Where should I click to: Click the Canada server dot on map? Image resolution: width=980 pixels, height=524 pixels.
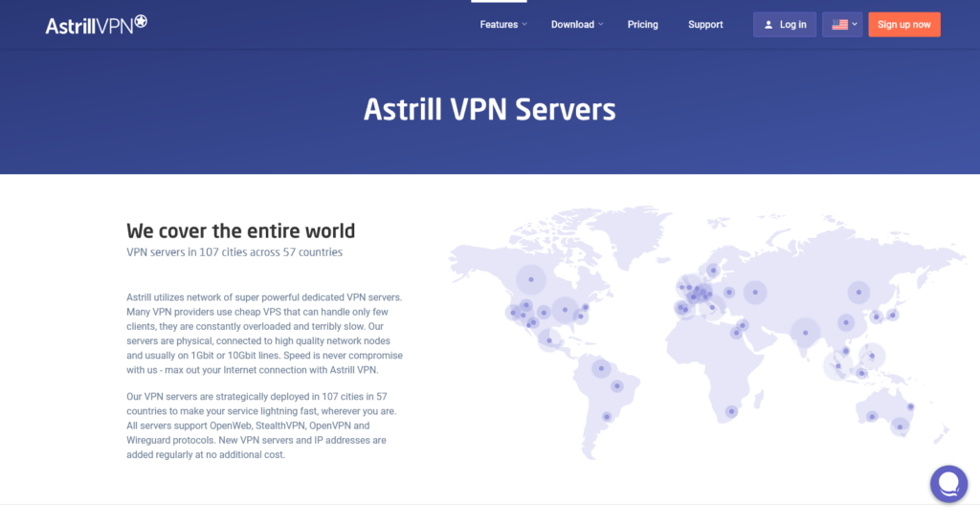tap(530, 280)
